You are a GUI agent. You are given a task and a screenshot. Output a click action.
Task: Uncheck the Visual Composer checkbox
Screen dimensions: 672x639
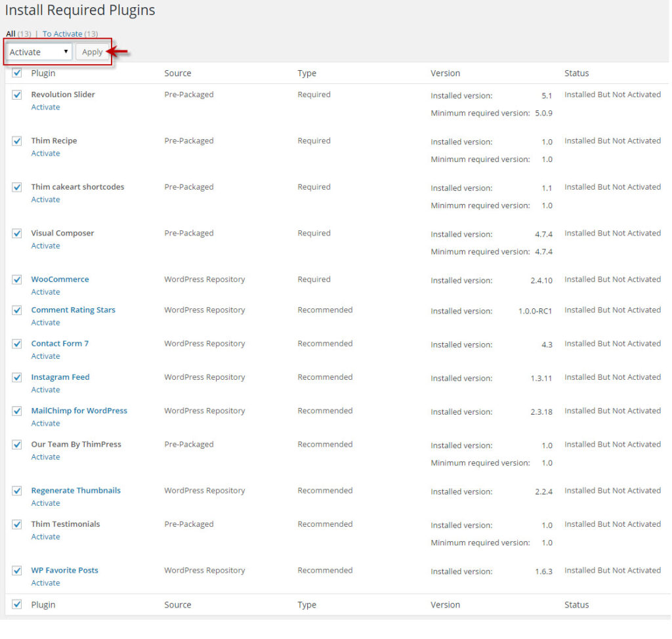click(16, 234)
